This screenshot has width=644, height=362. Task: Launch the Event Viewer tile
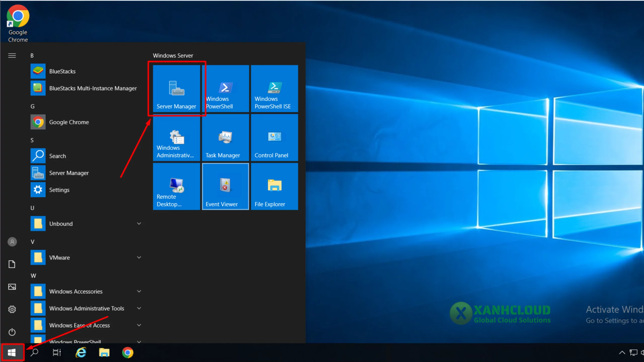225,187
